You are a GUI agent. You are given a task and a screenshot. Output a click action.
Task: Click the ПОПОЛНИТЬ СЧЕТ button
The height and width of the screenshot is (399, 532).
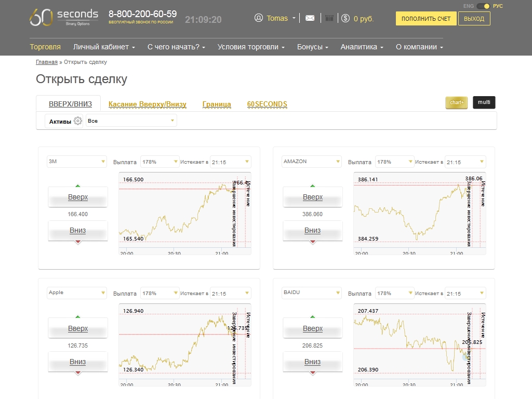pyautogui.click(x=426, y=19)
